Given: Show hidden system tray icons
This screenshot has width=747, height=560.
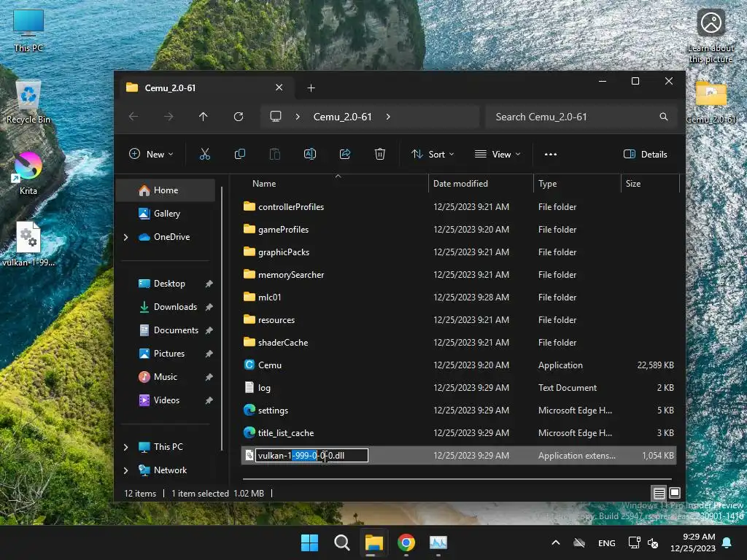Looking at the screenshot, I should pyautogui.click(x=555, y=542).
